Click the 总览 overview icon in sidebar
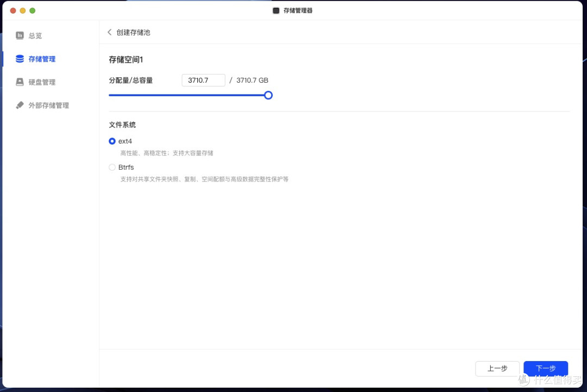 point(20,35)
